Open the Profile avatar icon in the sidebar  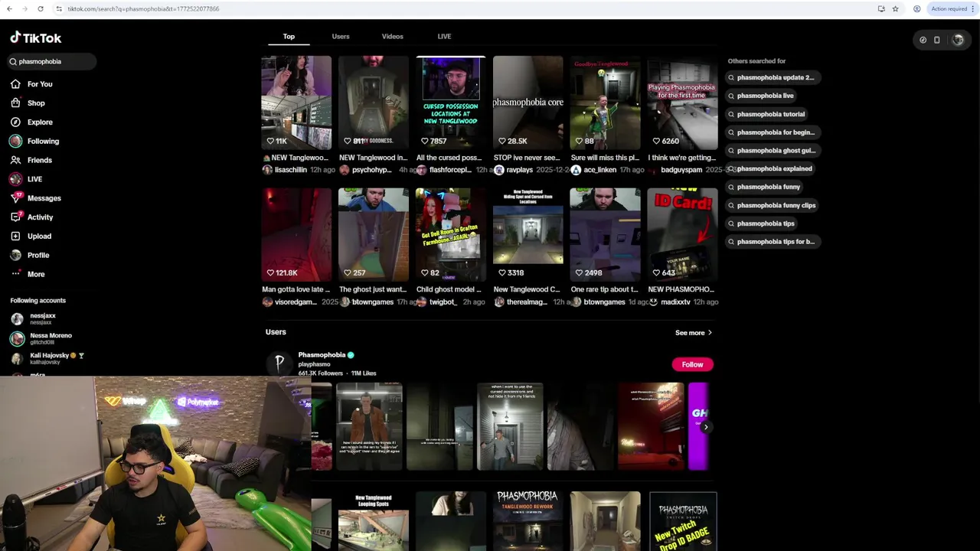point(15,255)
